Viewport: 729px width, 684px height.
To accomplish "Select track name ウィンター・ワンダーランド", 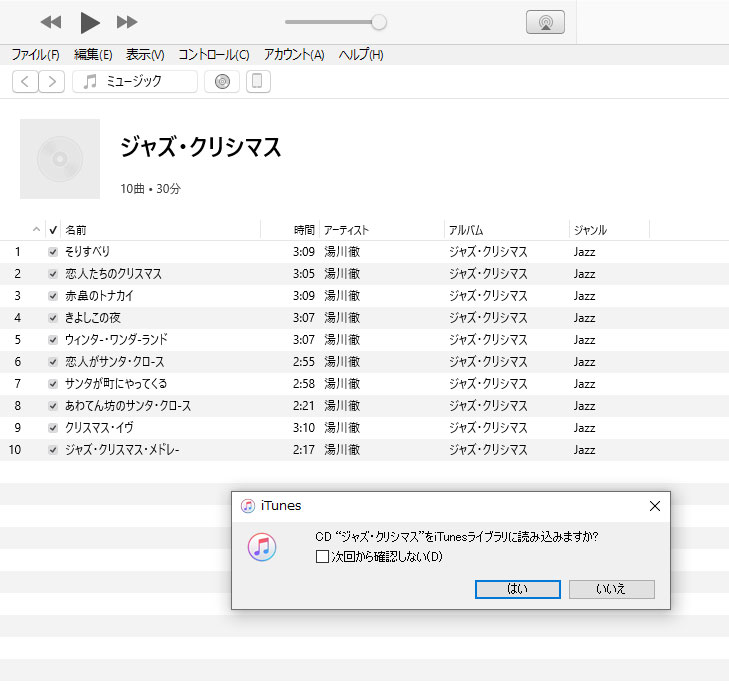I will [x=116, y=339].
